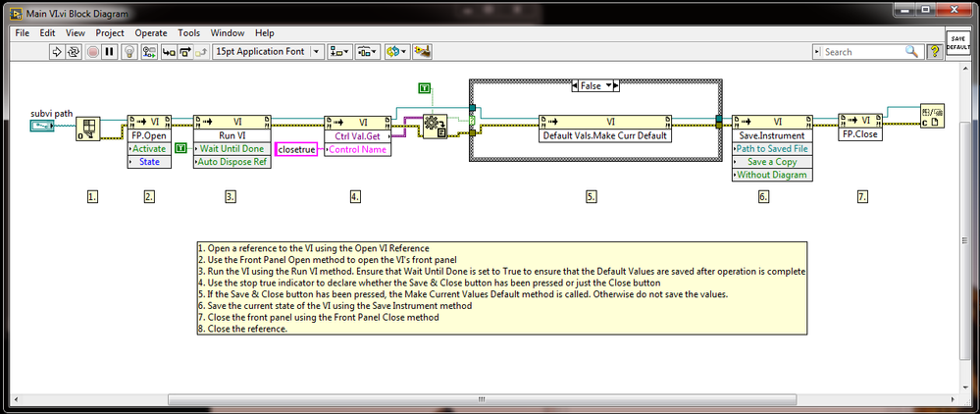
Task: Click in the Search field
Action: click(x=861, y=51)
